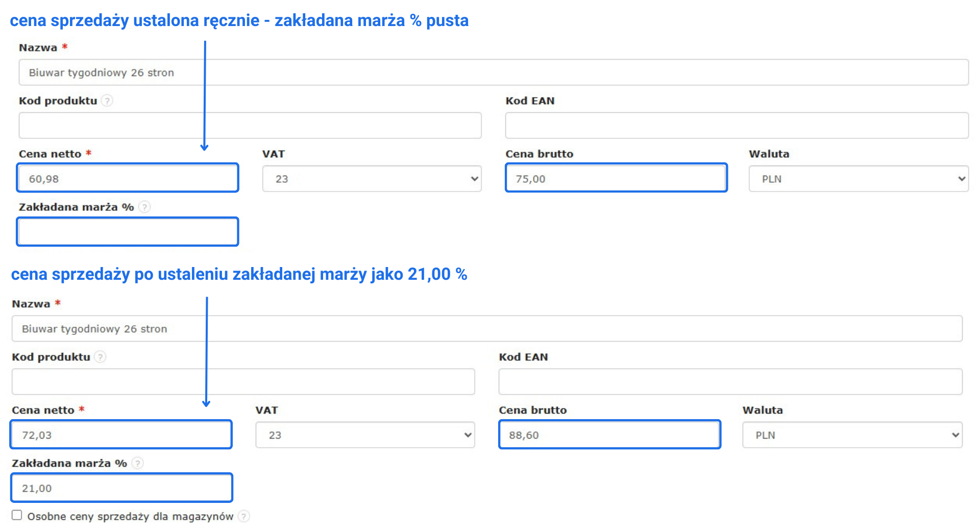
Task: Open the second form's Kod produktu help icon
Action: 101,357
